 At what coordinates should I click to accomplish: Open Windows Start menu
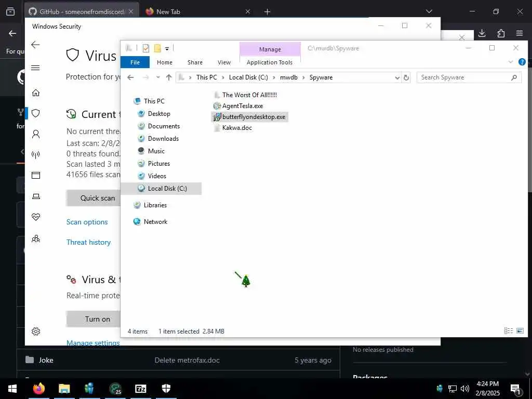click(12, 388)
